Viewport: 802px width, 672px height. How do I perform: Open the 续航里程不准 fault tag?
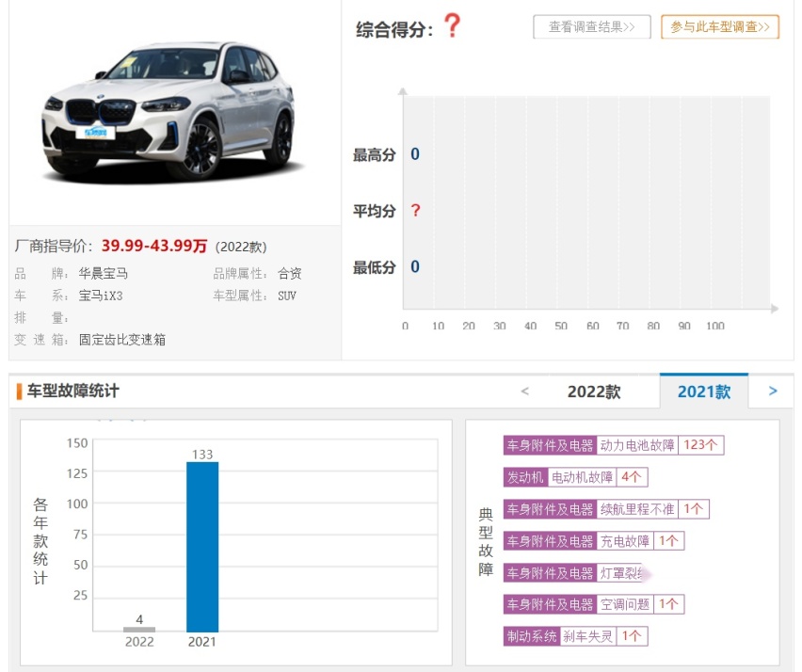[x=636, y=509]
